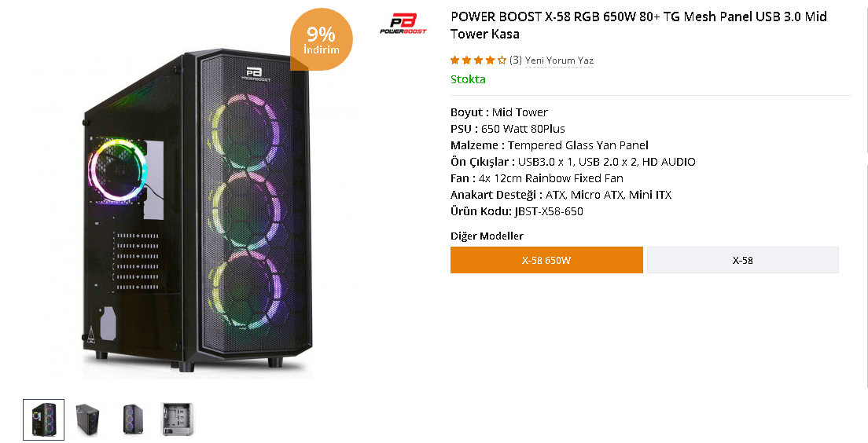Screen dimensions: 868x443
Task: Open the (3) review count
Action: coord(516,60)
